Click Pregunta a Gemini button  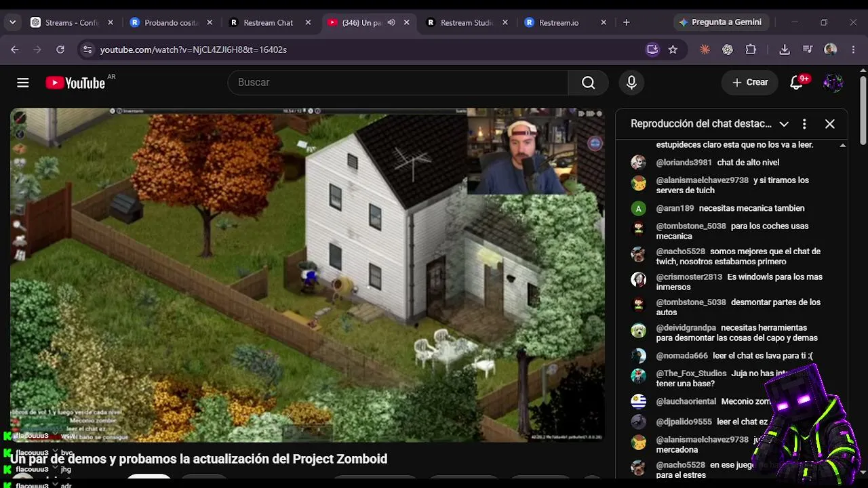tap(720, 22)
